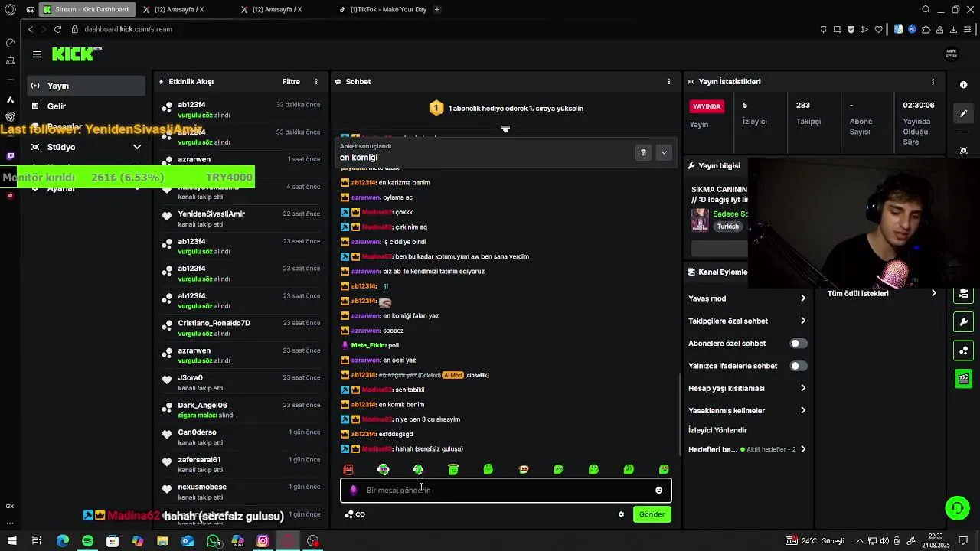The image size is (980, 551).
Task: Open a new browser tab with plus
Action: coord(437,9)
